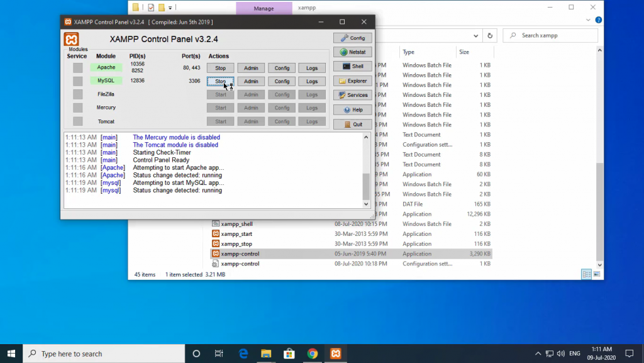Toggle Tomcat service checkbox
Screen dimensions: 644x363
(x=77, y=121)
